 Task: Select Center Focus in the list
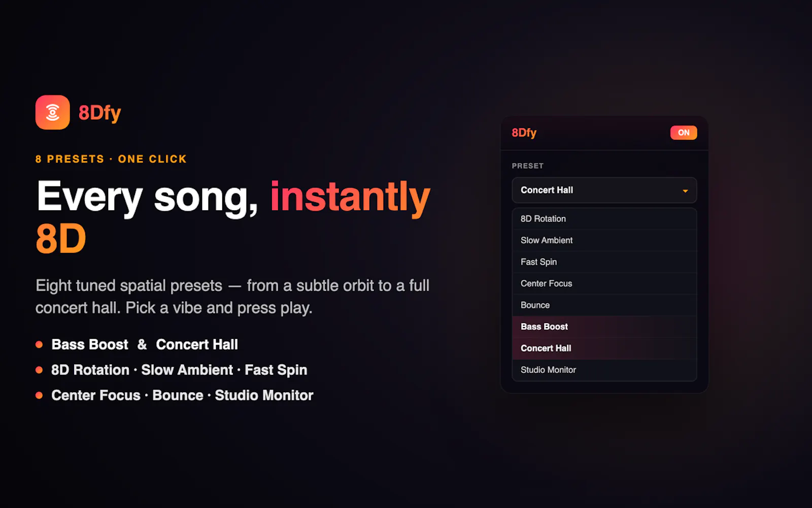point(604,283)
